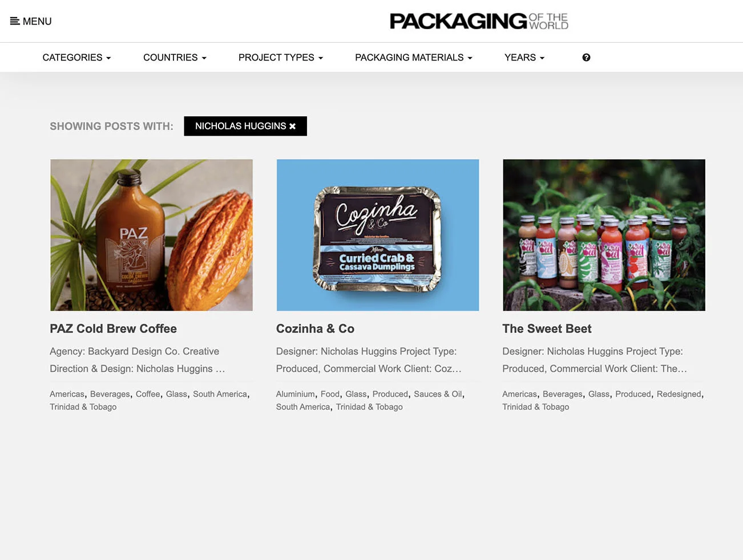The height and width of the screenshot is (560, 743).
Task: Filter by the Coffee tag
Action: (x=148, y=394)
